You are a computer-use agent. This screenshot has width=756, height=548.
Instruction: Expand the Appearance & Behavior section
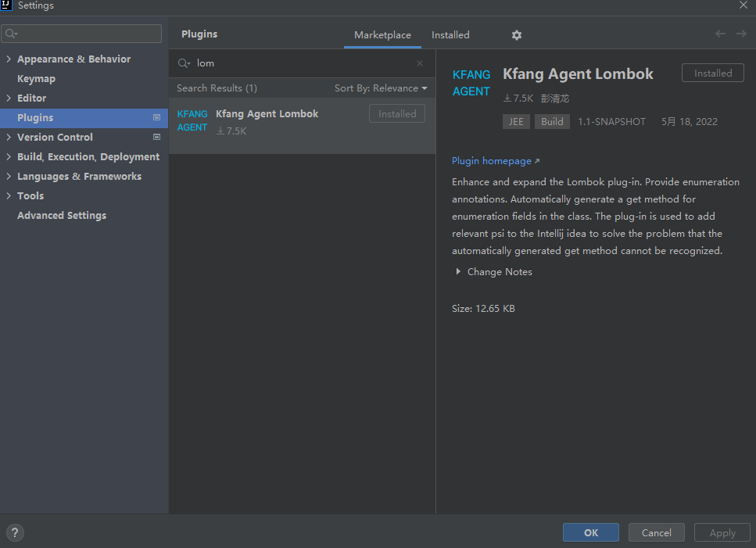pos(9,59)
